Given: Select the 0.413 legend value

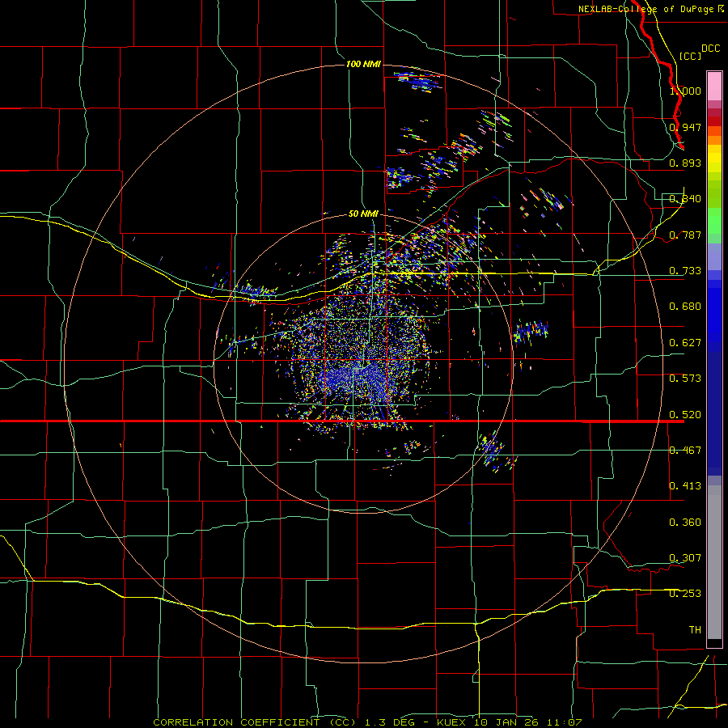Looking at the screenshot, I should (685, 486).
